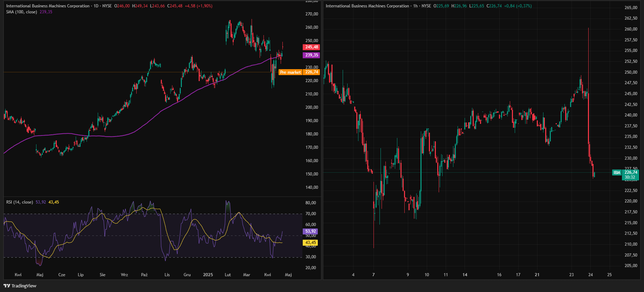Click the red 245,48 price tag on the daily axis

[x=311, y=47]
